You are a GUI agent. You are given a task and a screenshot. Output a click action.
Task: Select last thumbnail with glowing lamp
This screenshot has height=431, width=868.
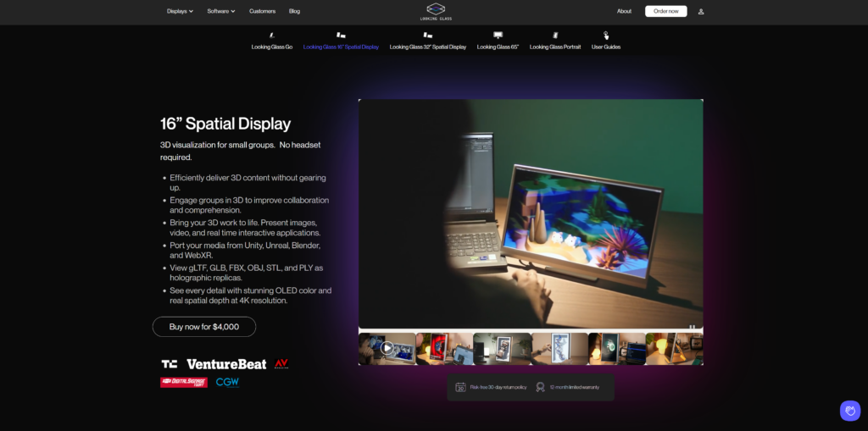click(675, 349)
